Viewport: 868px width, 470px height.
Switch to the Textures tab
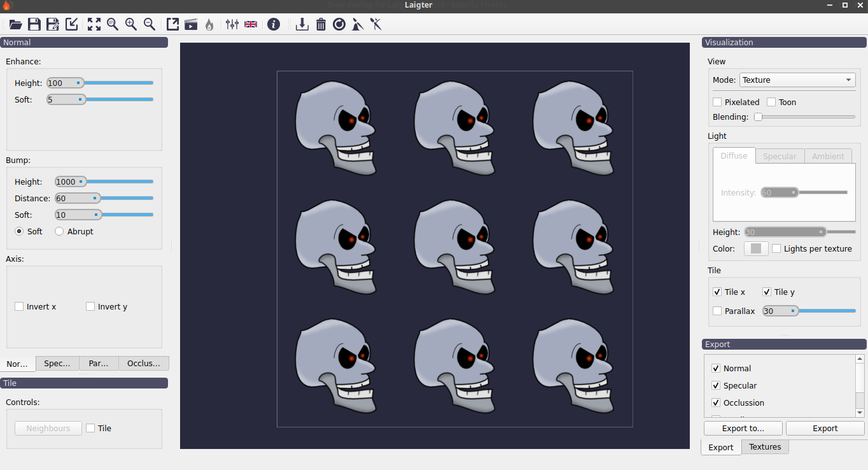click(765, 446)
